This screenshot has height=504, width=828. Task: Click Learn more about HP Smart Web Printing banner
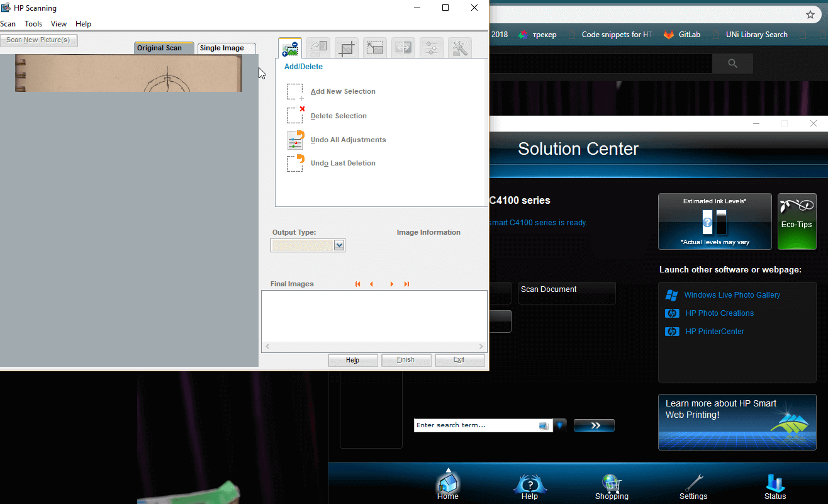737,422
